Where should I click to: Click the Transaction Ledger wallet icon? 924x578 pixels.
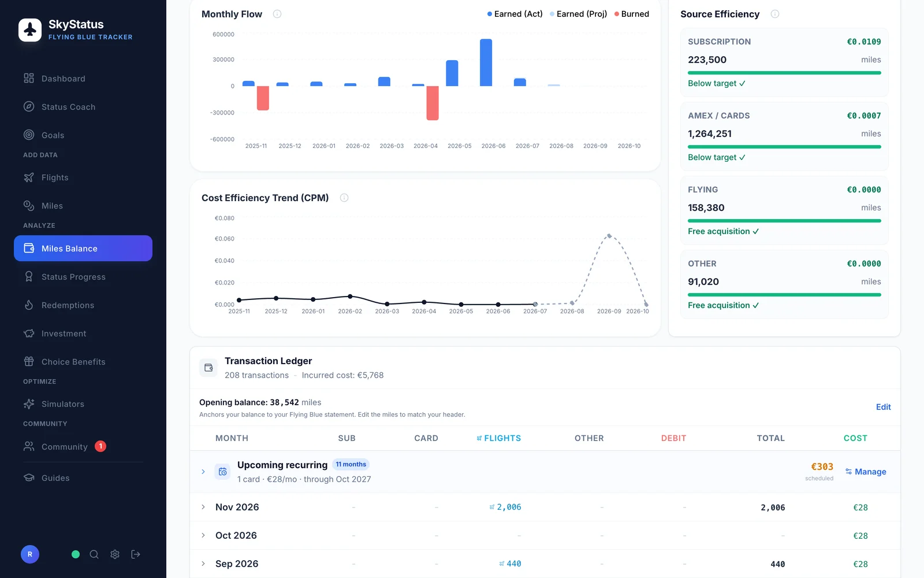coord(208,368)
